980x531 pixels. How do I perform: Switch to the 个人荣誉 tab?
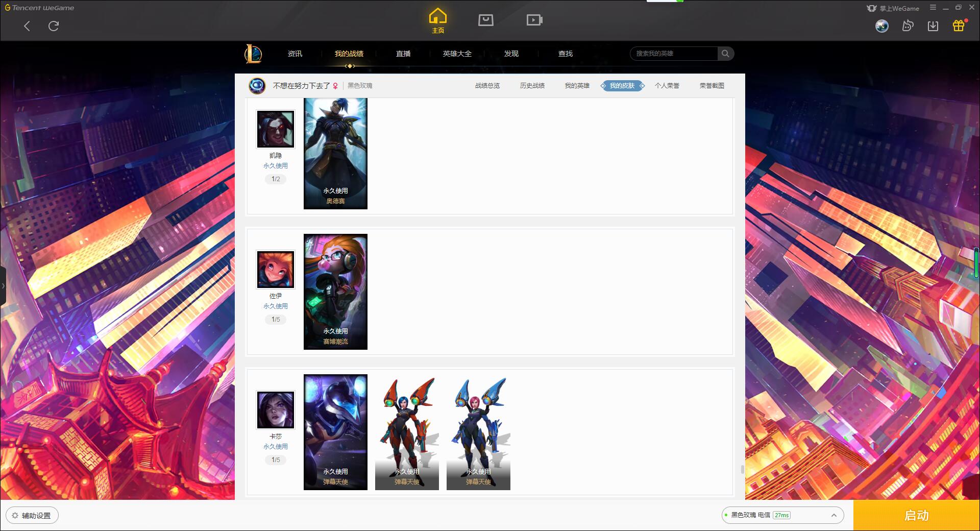click(667, 86)
